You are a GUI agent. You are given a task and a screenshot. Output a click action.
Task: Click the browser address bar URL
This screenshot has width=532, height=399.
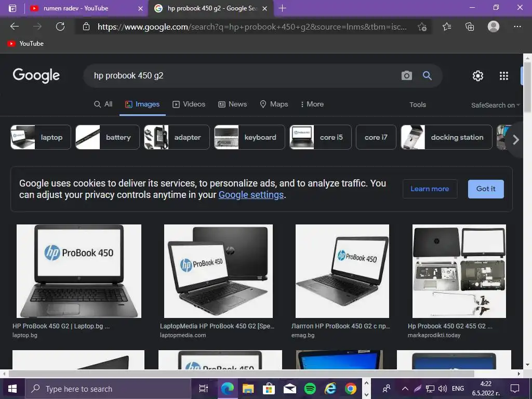pos(252,27)
